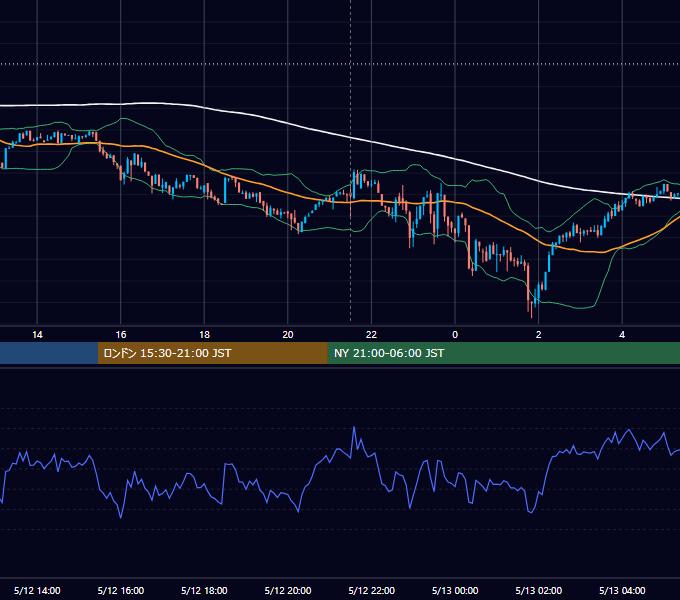The width and height of the screenshot is (680, 600).
Task: Click the hour label 14 on the price chart axis
Action: (37, 335)
